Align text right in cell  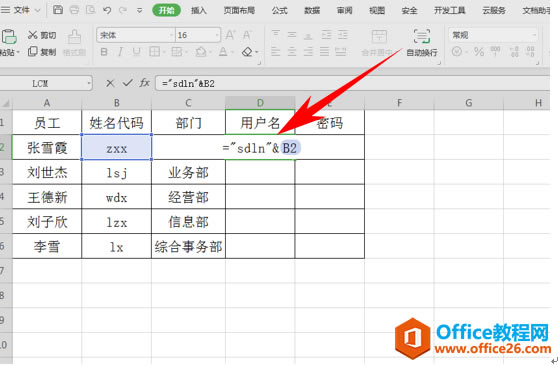[308, 52]
